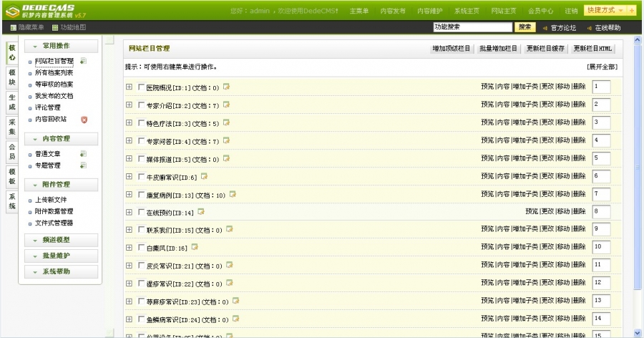Viewport: 644px width, 338px height.
Task: Click in the 功能搜索 search field
Action: tap(473, 27)
